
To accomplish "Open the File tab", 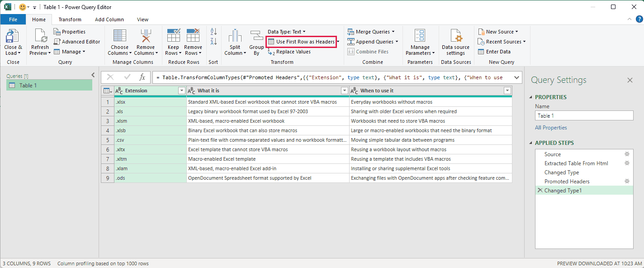I will coord(13,19).
